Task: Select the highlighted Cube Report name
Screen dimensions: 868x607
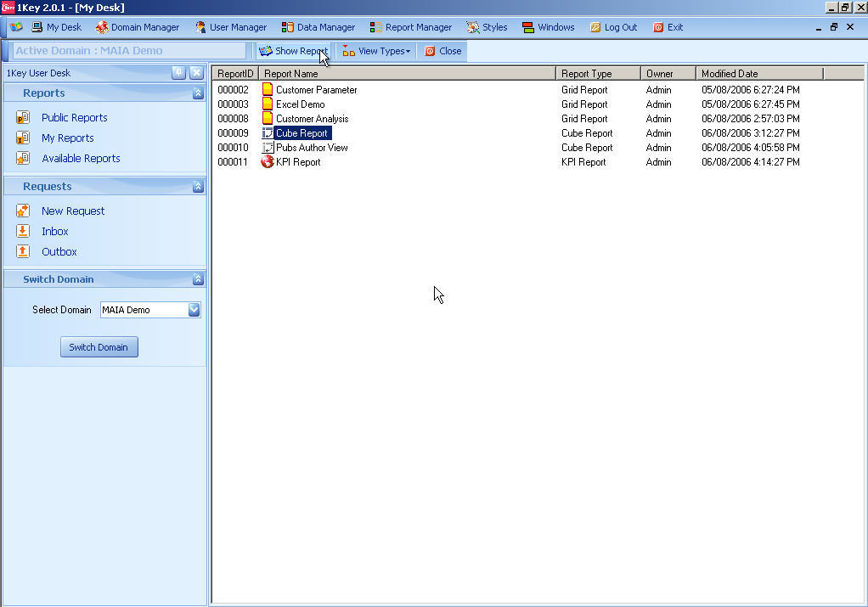Action: (x=302, y=132)
